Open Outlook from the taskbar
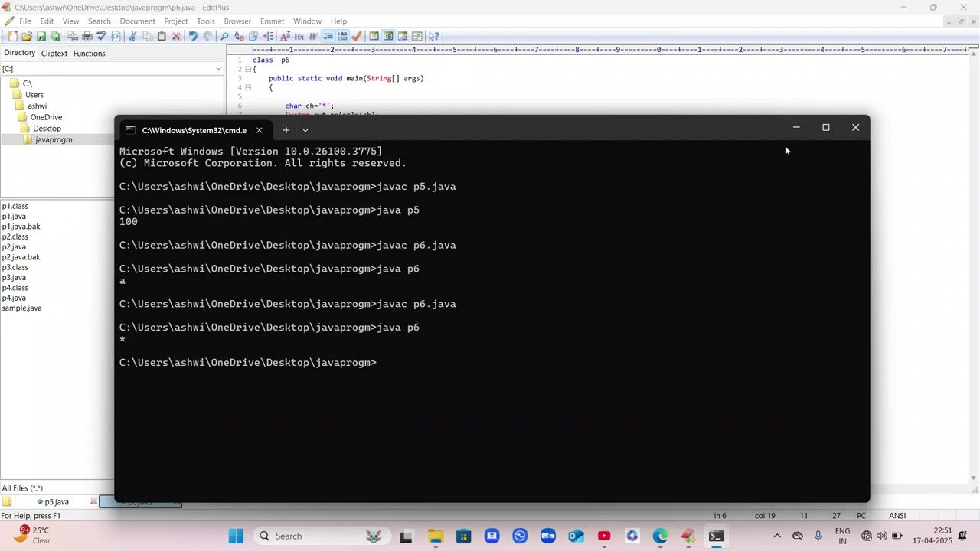 (576, 536)
